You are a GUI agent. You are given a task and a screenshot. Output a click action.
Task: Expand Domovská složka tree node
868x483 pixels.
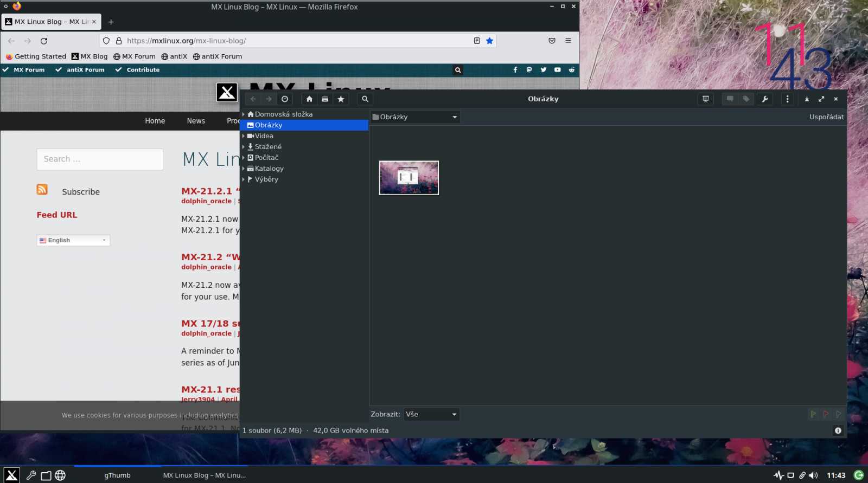point(244,114)
